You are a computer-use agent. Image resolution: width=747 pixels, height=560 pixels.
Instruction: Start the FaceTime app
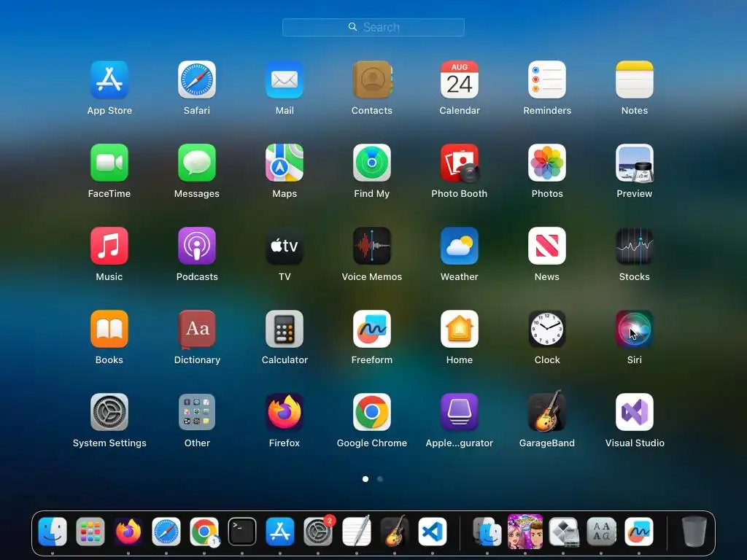(109, 163)
